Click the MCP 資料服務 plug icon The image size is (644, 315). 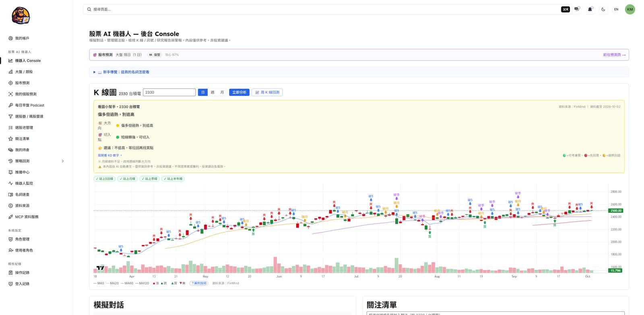point(10,217)
